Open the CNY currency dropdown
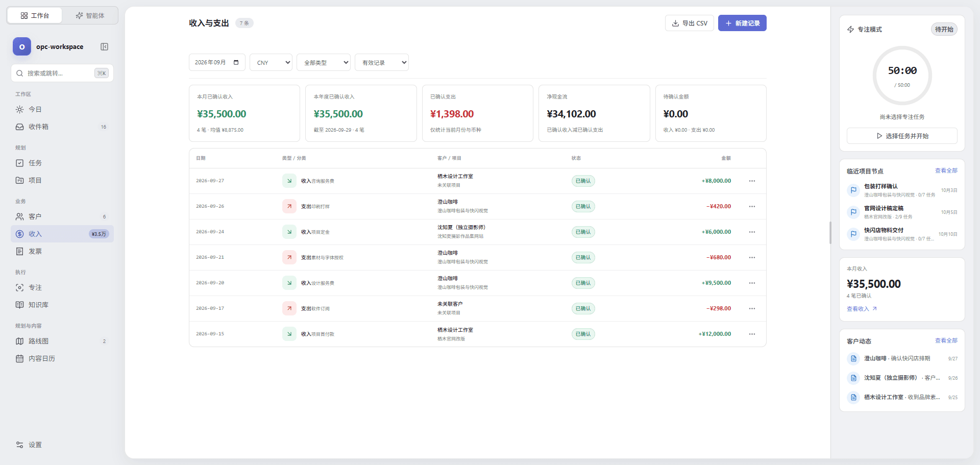 (x=271, y=62)
